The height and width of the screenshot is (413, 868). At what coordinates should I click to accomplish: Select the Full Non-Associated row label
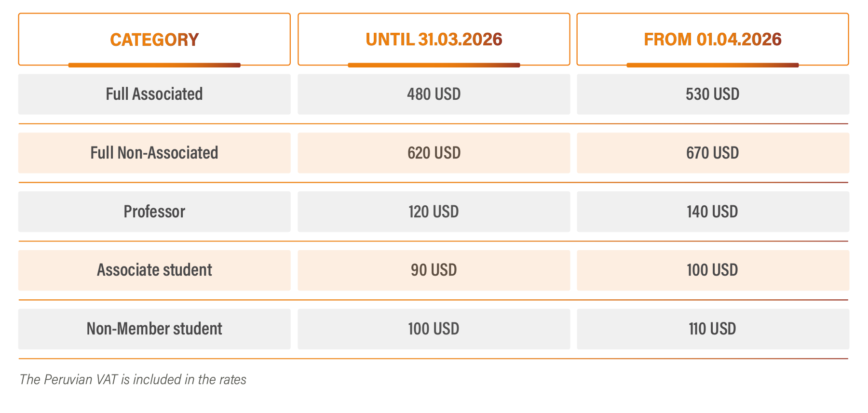[x=154, y=153]
